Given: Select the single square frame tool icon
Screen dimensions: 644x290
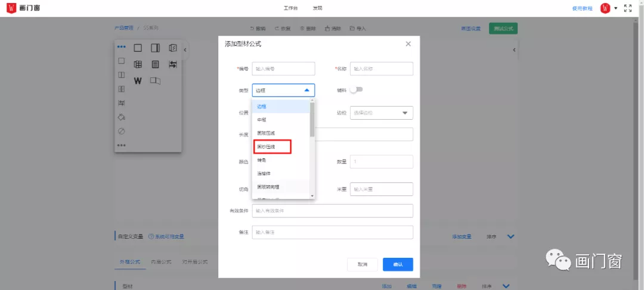Looking at the screenshot, I should (138, 48).
